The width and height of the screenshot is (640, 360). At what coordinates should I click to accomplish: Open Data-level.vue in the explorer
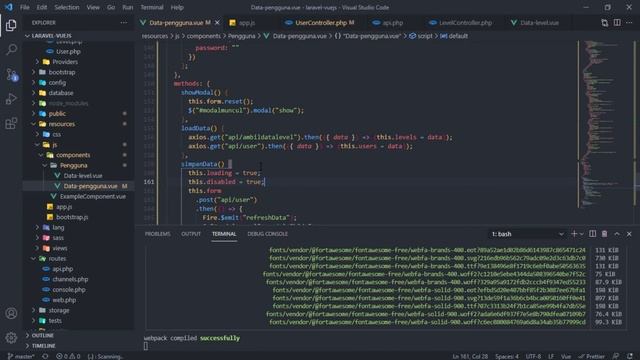point(83,176)
